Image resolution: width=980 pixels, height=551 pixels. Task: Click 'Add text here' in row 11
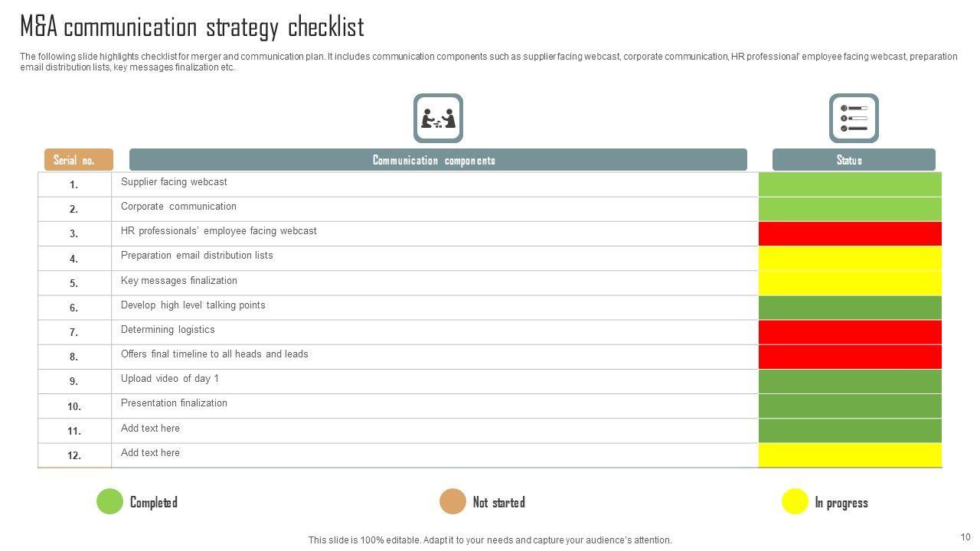click(150, 429)
